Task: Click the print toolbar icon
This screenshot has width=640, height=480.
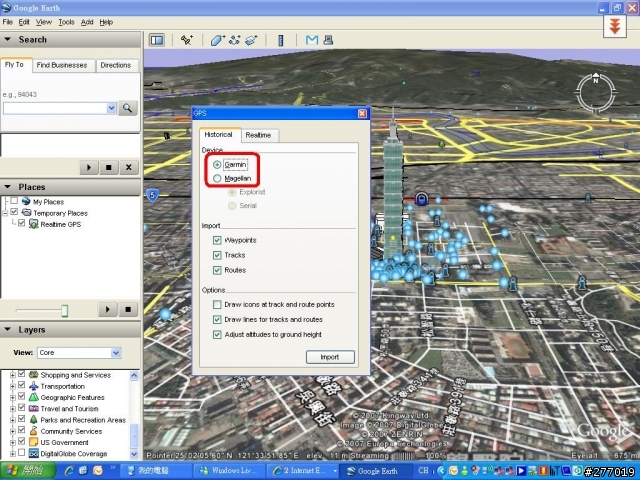Action: (x=328, y=40)
